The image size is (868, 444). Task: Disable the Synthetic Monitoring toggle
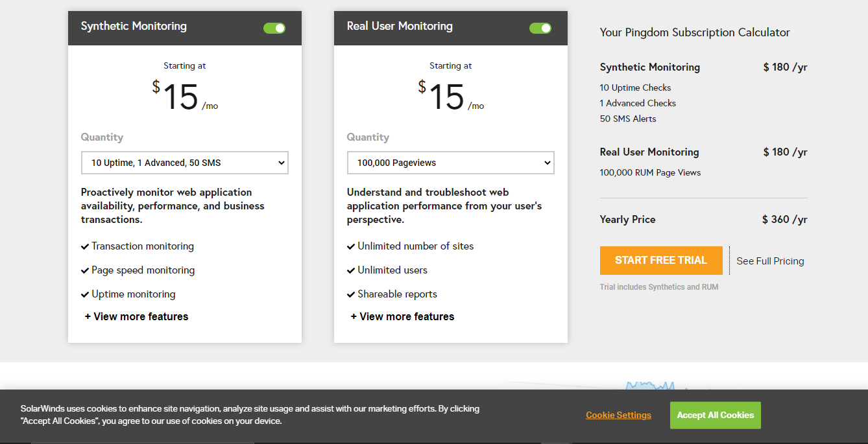274,28
